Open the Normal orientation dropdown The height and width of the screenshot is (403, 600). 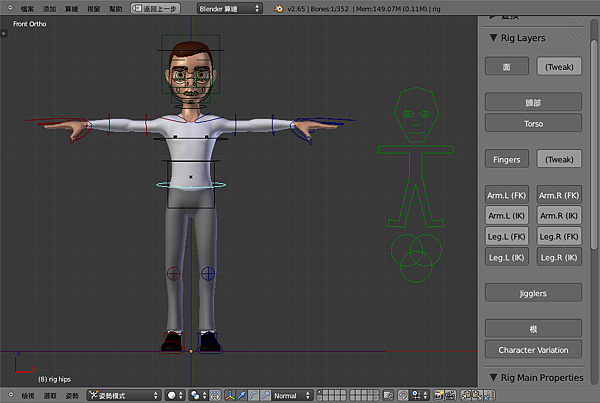click(292, 396)
